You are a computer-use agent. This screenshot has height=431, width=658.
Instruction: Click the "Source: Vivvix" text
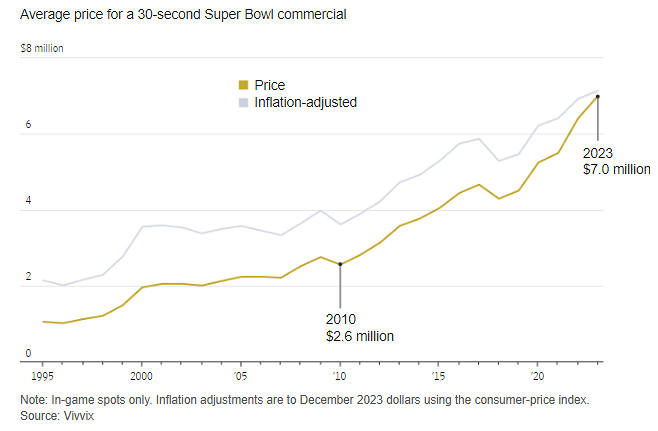[x=55, y=413]
